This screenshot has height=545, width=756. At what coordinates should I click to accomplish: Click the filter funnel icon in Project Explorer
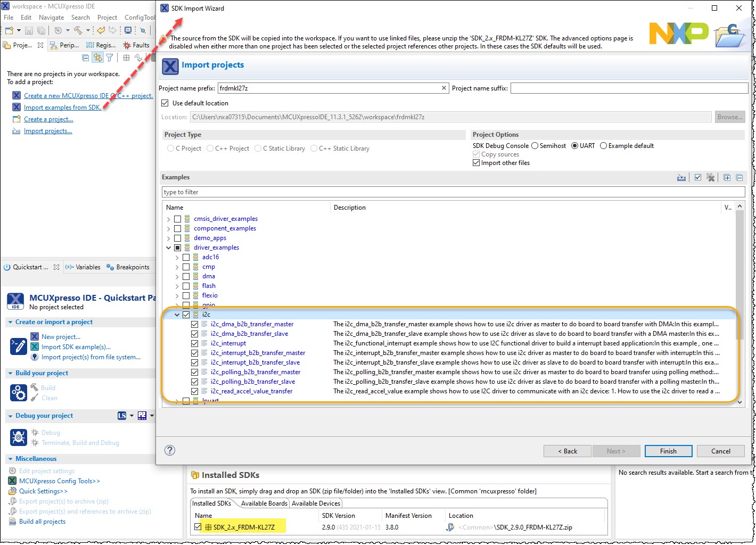pyautogui.click(x=110, y=57)
